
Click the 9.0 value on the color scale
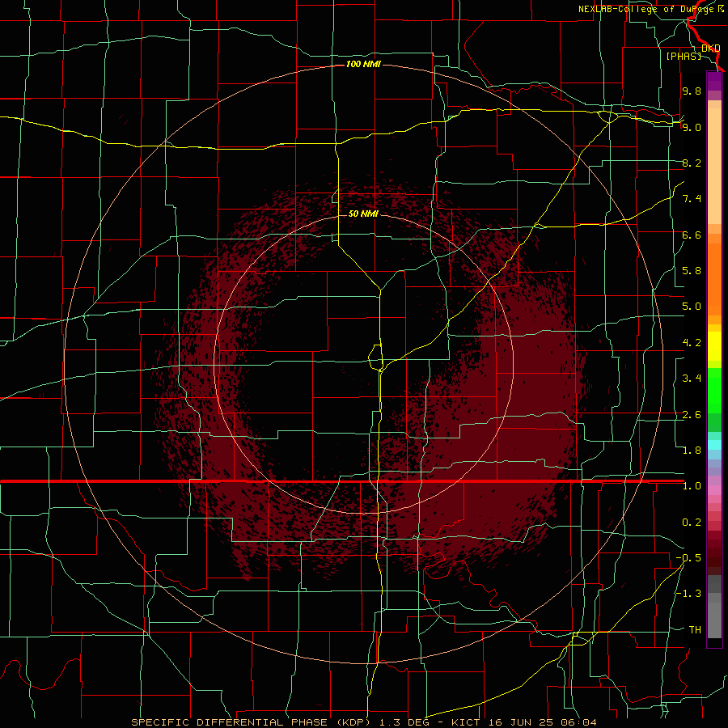(692, 127)
